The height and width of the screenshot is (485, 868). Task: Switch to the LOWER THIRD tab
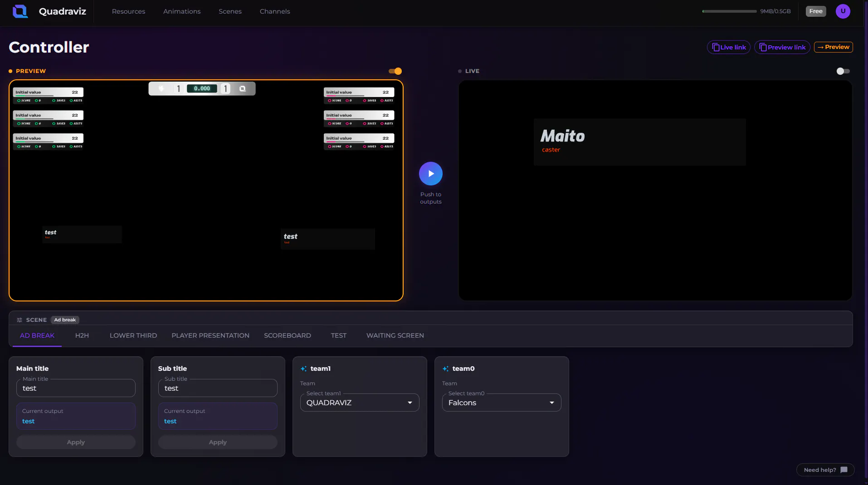(x=133, y=335)
